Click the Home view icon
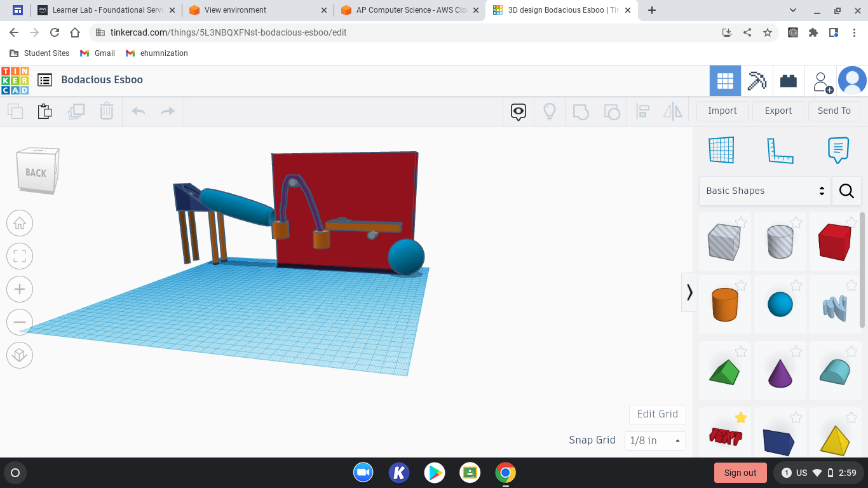This screenshot has width=868, height=488. (x=20, y=223)
